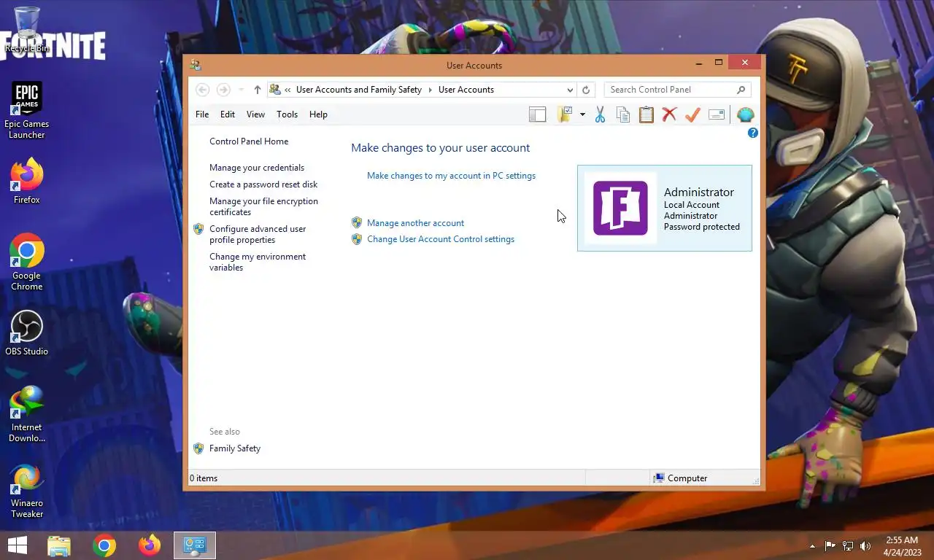Open the Recycle Bin desktop icon
This screenshot has height=560, width=934.
[27, 30]
